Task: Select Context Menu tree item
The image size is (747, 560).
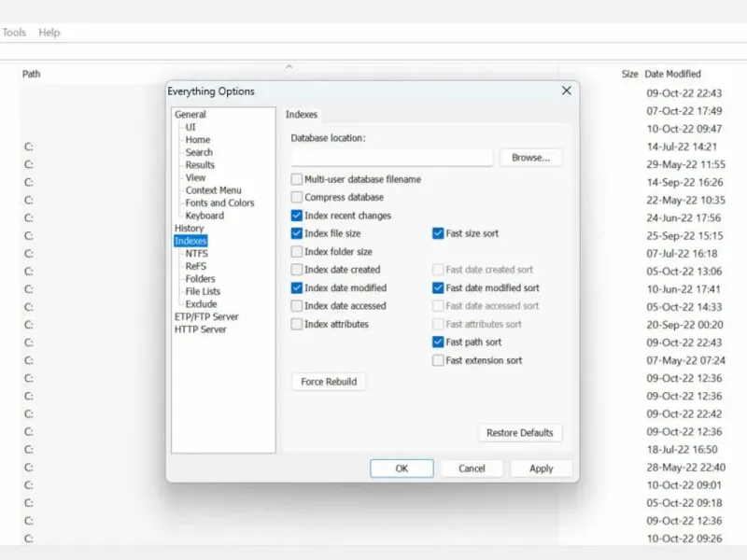Action: click(x=214, y=190)
